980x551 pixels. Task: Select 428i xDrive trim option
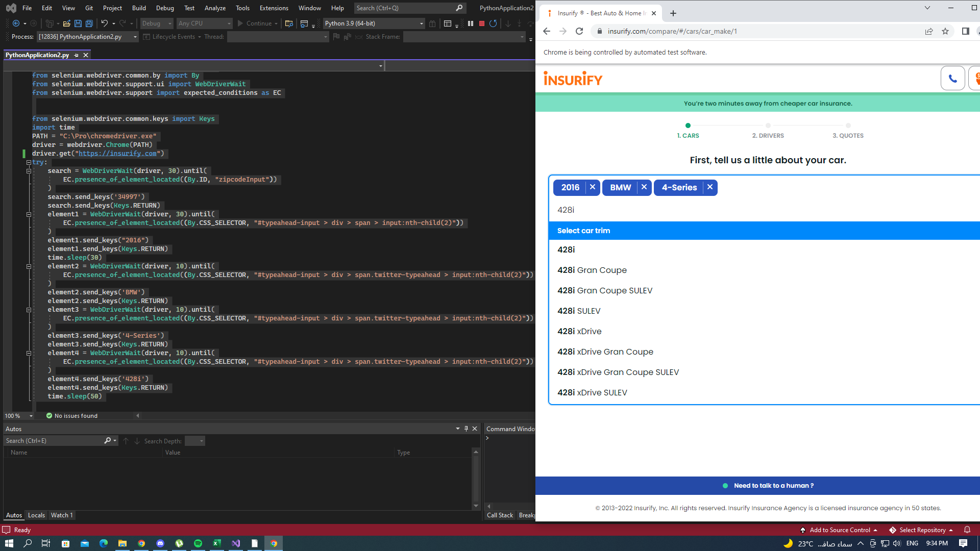[x=765, y=331]
